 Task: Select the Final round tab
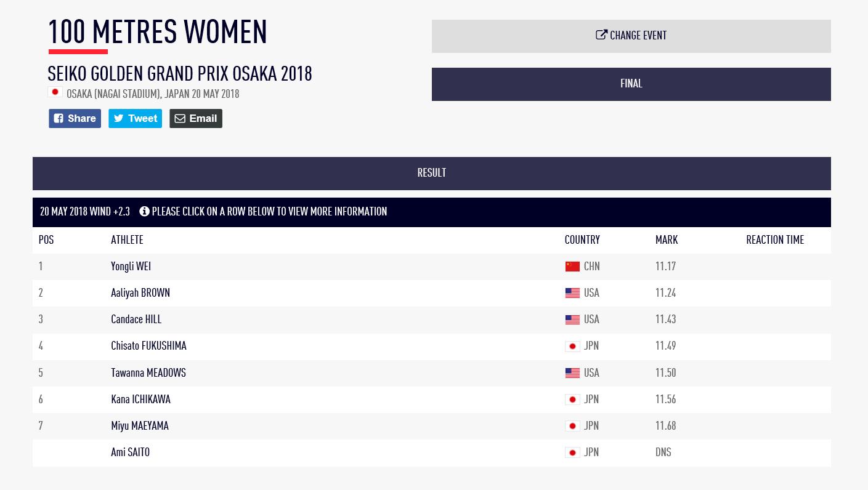tap(631, 84)
